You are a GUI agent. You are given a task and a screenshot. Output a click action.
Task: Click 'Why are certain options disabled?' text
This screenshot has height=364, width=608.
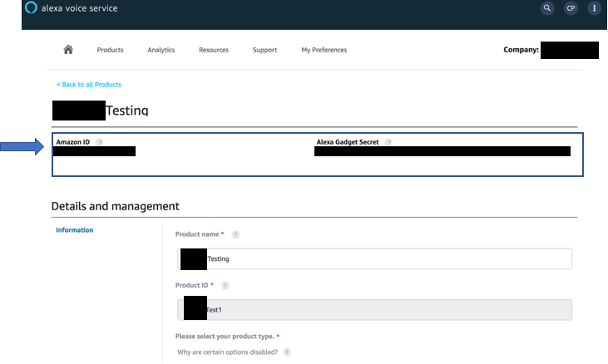pos(228,352)
